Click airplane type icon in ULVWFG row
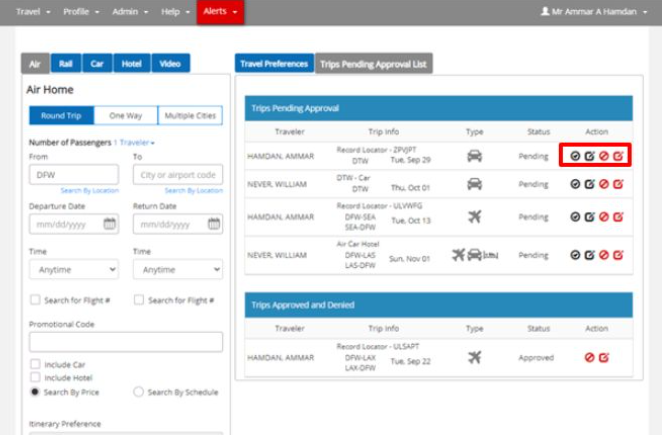This screenshot has height=435, width=662. point(475,217)
